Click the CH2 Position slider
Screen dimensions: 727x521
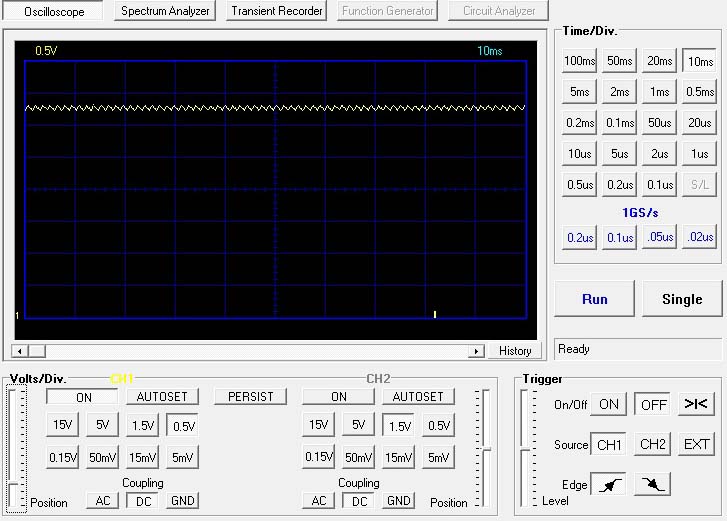pyautogui.click(x=485, y=449)
